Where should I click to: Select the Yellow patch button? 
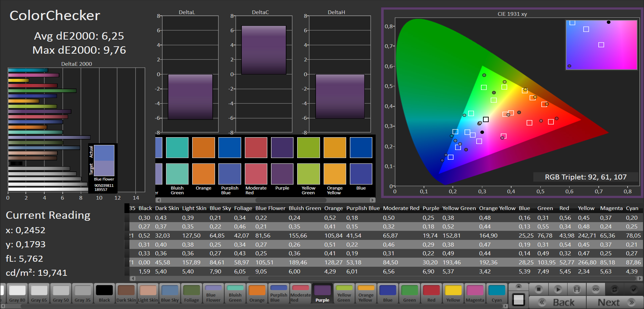453,294
